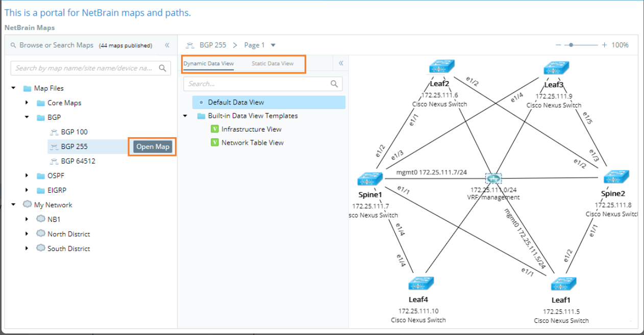The width and height of the screenshot is (644, 335).
Task: Select the Leaf1 switch icon
Action: pos(563,284)
